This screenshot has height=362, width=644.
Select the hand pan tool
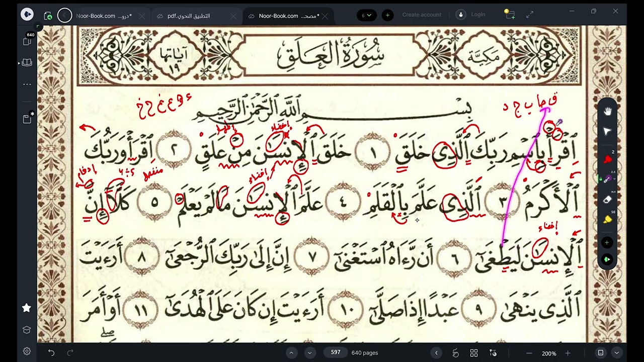607,112
